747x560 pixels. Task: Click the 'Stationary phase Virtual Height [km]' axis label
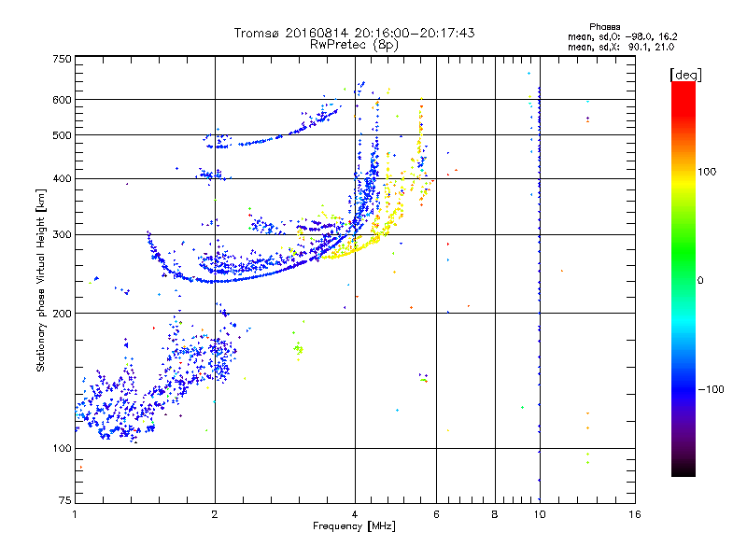point(41,280)
